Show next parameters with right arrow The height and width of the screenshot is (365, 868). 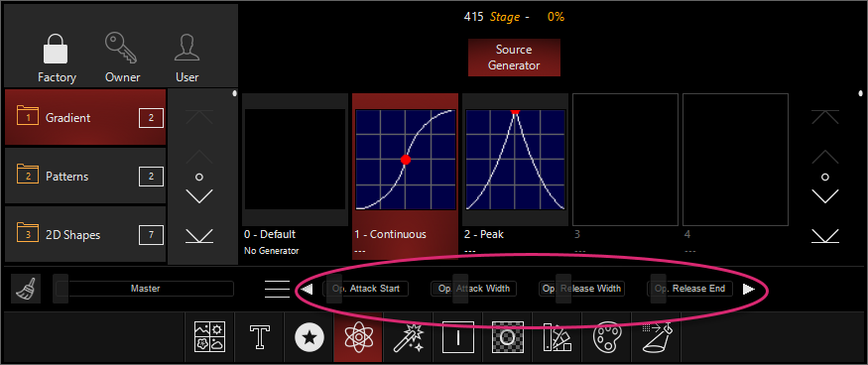[748, 289]
